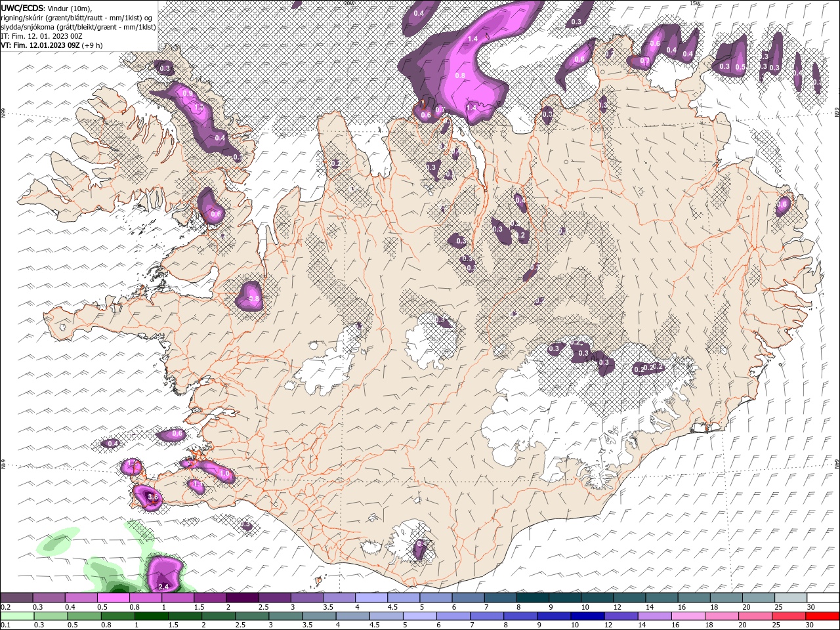Image resolution: width=840 pixels, height=630 pixels.
Task: Click the '0.2' label in the snow legend
Action: (x=5, y=606)
